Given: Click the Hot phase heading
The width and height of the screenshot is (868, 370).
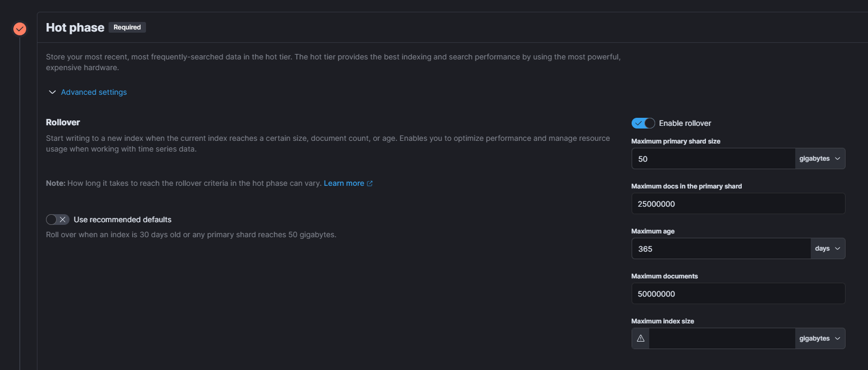Looking at the screenshot, I should [x=75, y=27].
